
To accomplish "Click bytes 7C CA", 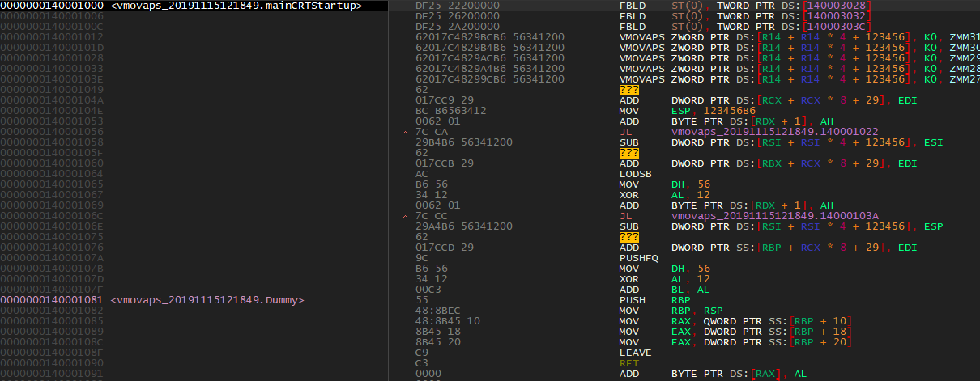I will tap(431, 132).
